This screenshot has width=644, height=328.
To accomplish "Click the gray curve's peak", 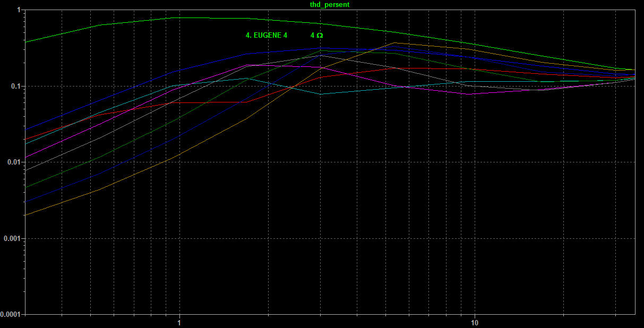I will pos(320,55).
